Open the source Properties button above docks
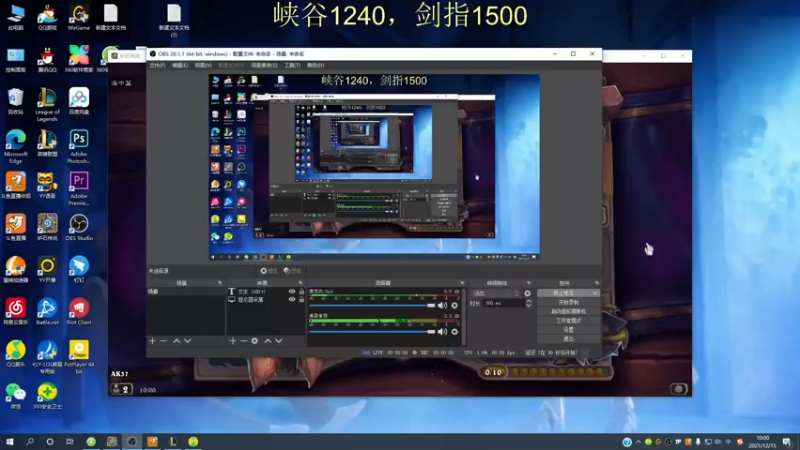Screen dimensions: 800x450 click(268, 271)
